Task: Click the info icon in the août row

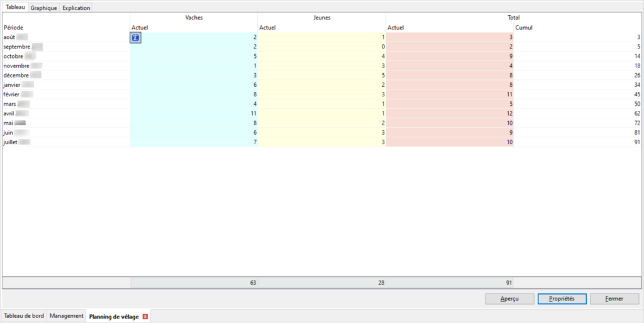Action: (135, 38)
